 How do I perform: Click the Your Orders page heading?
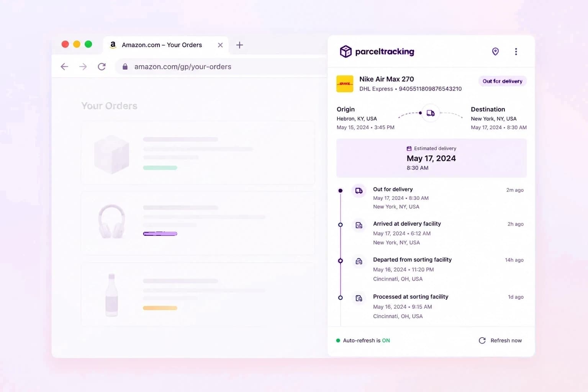point(109,106)
